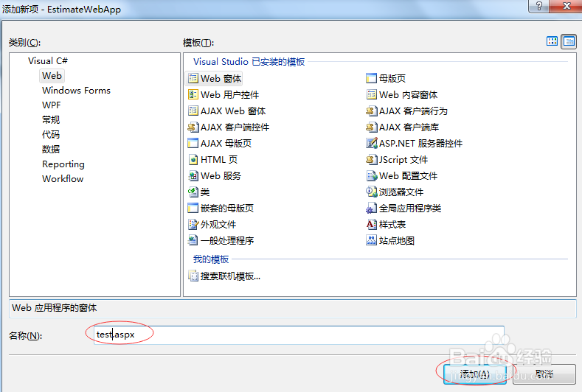Select the ASP.NET 服务器控件 template icon
This screenshot has height=392, width=582.
pos(371,143)
